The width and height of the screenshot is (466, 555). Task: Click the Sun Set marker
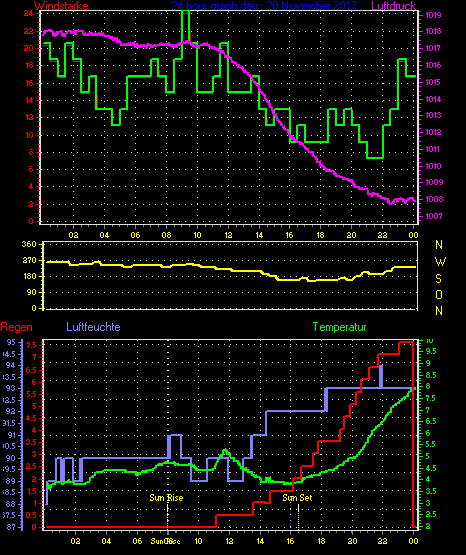pyautogui.click(x=297, y=498)
